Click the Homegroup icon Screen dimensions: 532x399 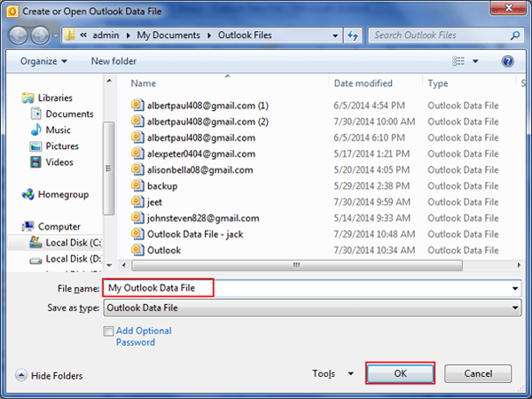[27, 194]
